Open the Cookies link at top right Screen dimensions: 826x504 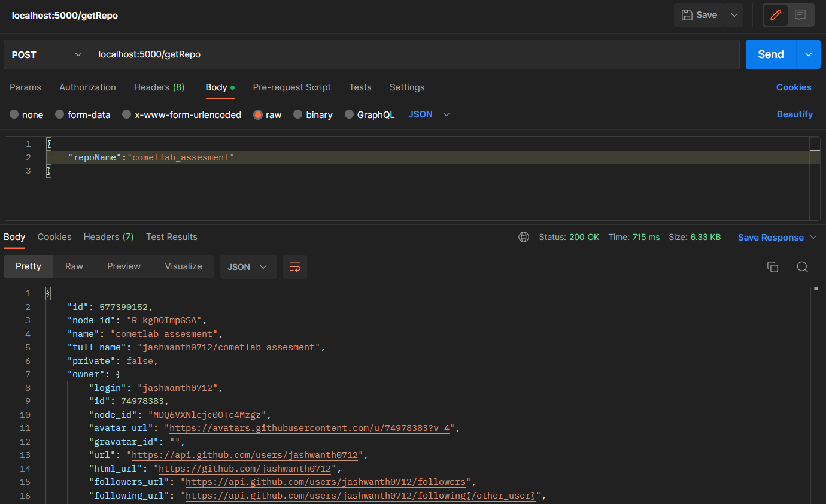click(x=794, y=87)
